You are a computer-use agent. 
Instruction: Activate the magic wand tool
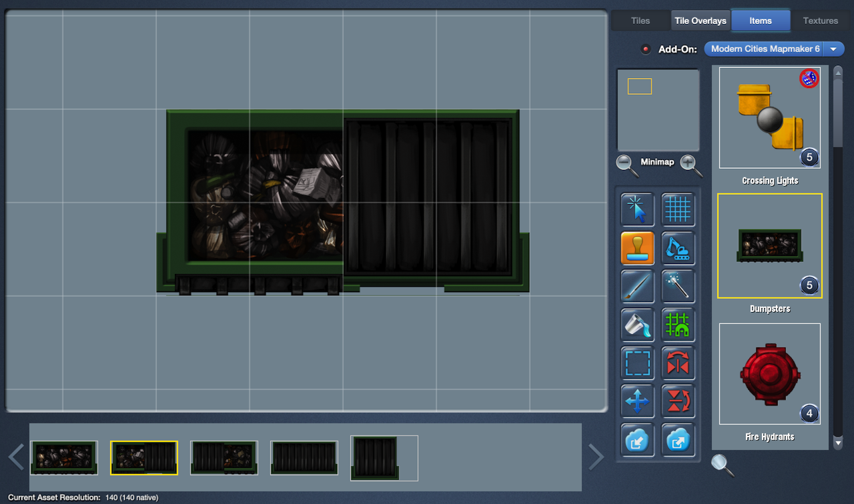678,287
